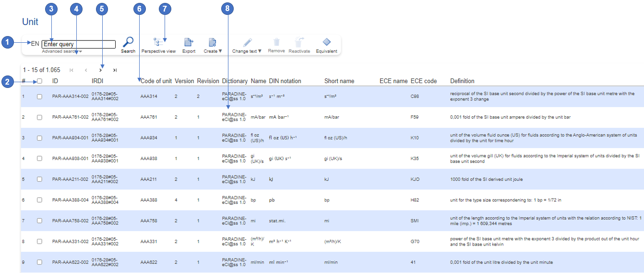Select checkbox for PAR-AAA211-002 row
644x273 pixels.
click(x=40, y=179)
